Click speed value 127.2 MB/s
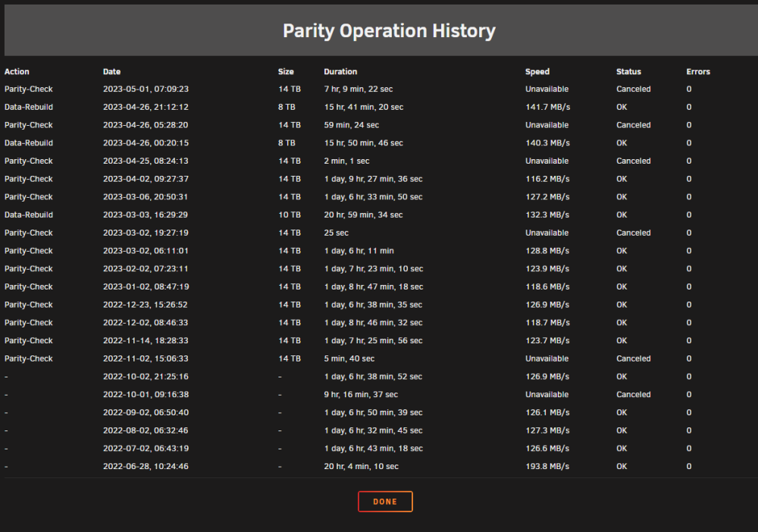Screen dimensions: 758x532 [x=548, y=197]
